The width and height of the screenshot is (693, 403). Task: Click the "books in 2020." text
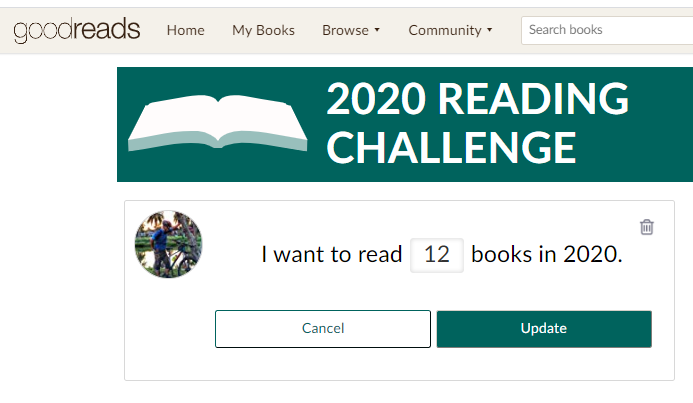coord(547,254)
